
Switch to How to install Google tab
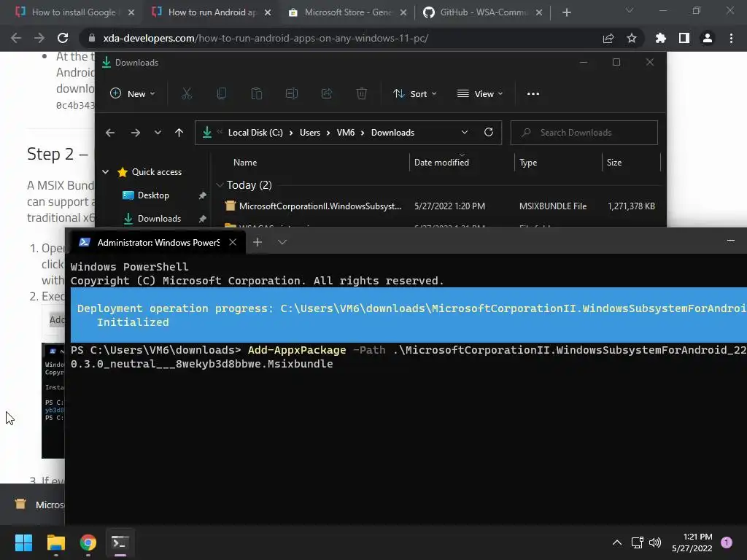pyautogui.click(x=74, y=12)
